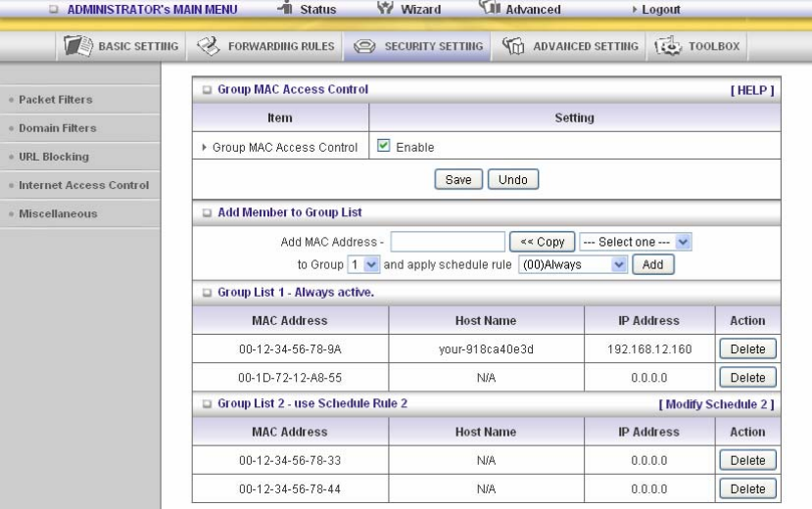Click icon next to Group MAC Access Control heading
The height and width of the screenshot is (509, 812).
coord(207,90)
